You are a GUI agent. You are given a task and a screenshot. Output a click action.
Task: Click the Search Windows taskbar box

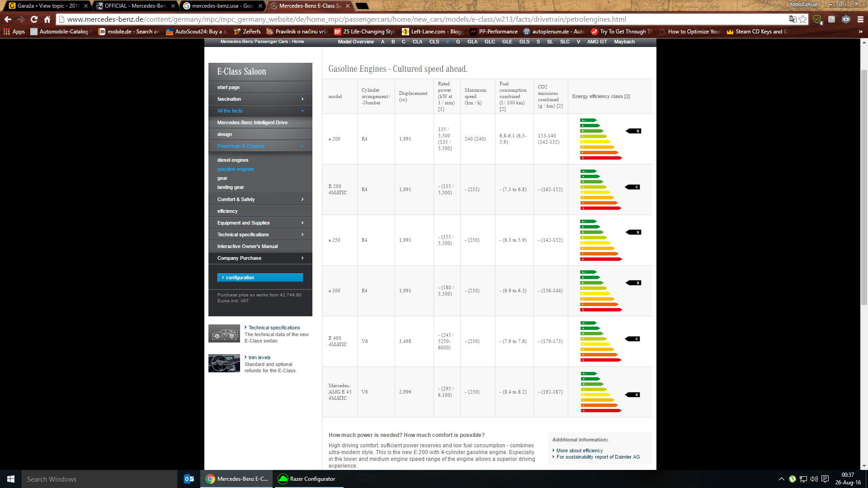pos(99,479)
